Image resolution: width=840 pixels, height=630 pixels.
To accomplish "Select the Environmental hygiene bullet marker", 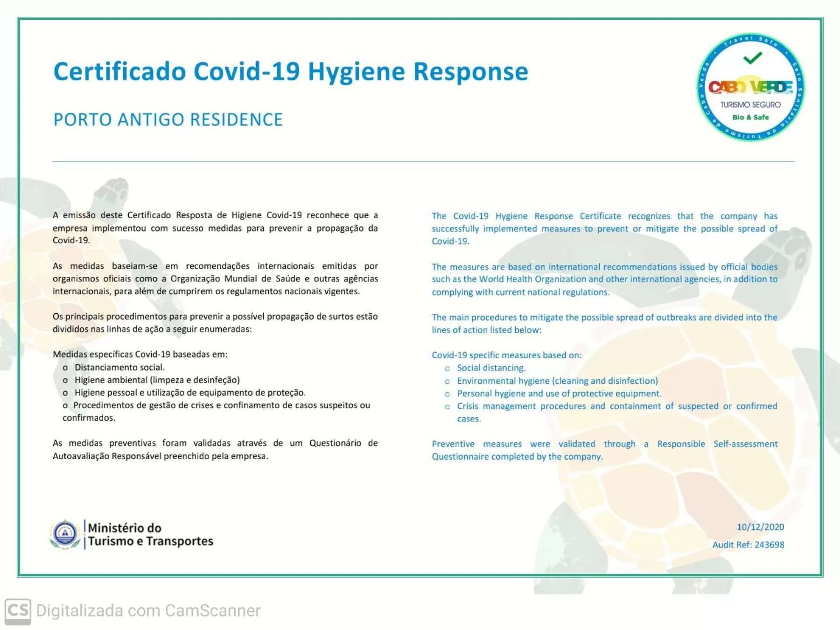I will click(447, 382).
